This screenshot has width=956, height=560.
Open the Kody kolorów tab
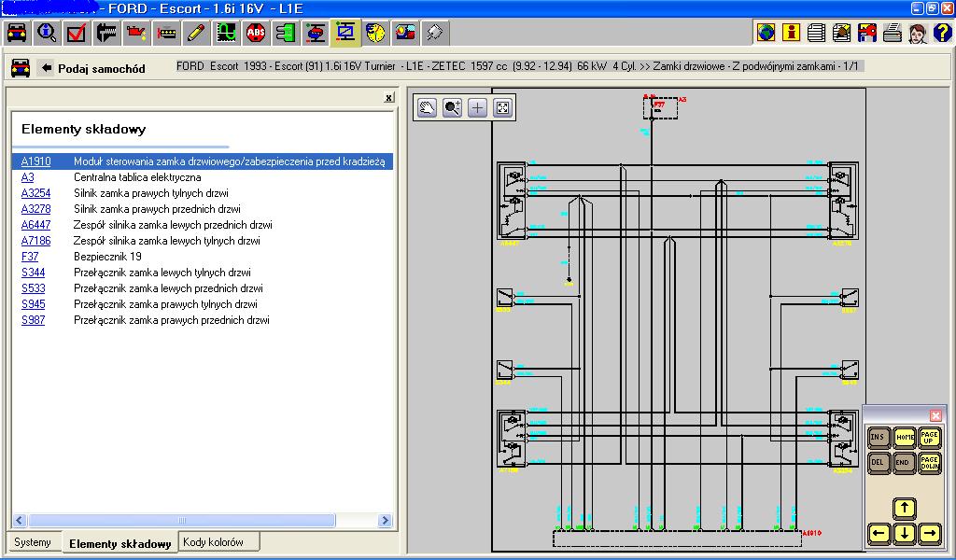(x=213, y=541)
